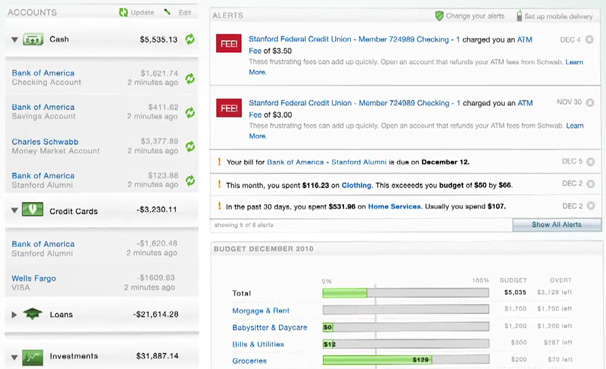
Task: Dismiss the NOV 30 ATM fee alert
Action: point(590,102)
